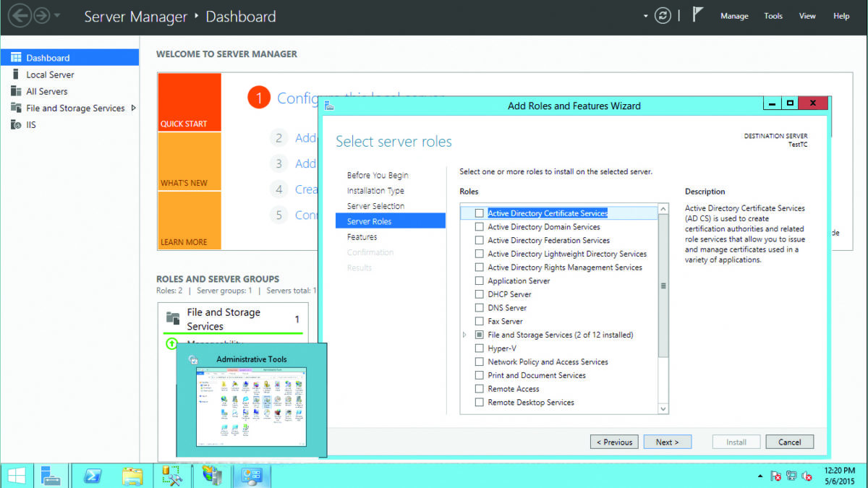This screenshot has height=488, width=868.
Task: Open the File and Storage Services sidebar flyout
Action: coord(135,107)
